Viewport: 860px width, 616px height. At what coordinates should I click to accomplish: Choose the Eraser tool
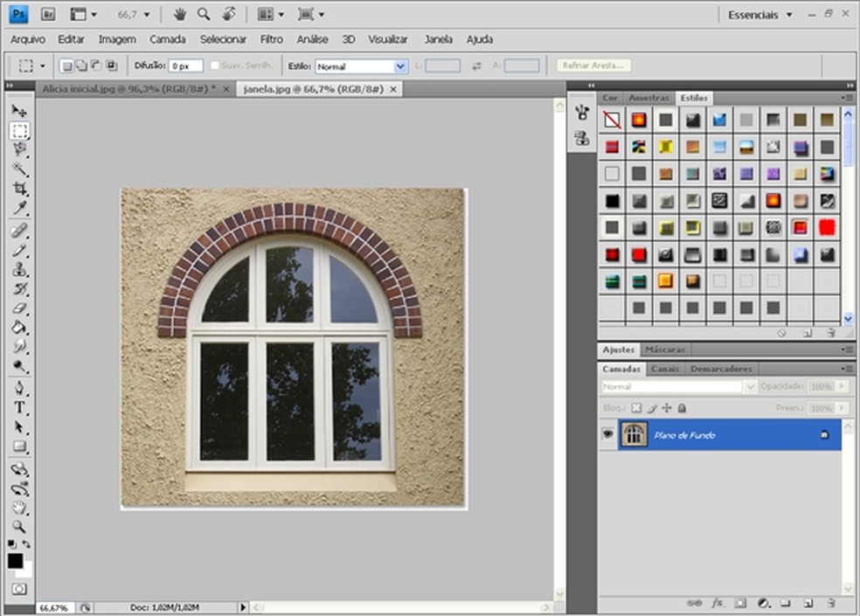19,308
